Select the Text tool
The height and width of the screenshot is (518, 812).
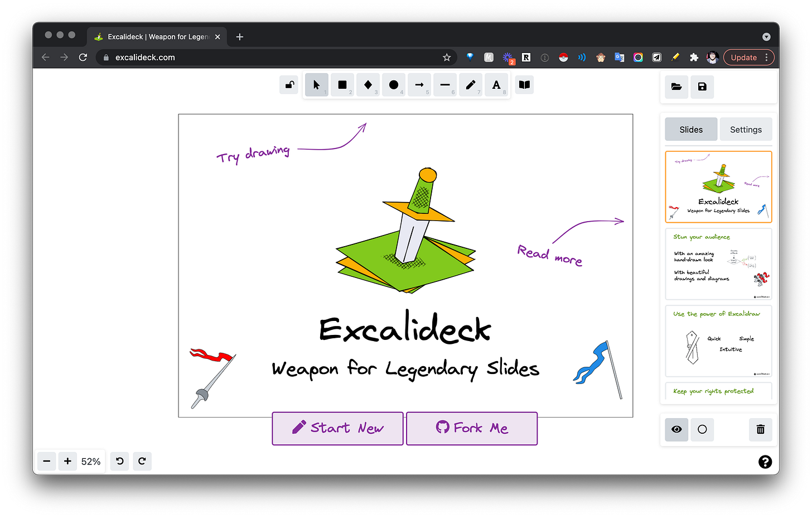[496, 85]
